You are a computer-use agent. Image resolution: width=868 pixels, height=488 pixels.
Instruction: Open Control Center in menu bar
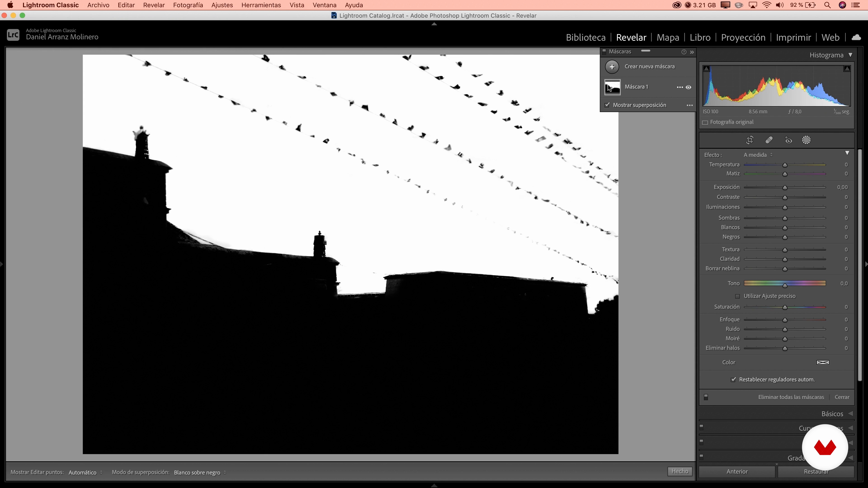[856, 5]
